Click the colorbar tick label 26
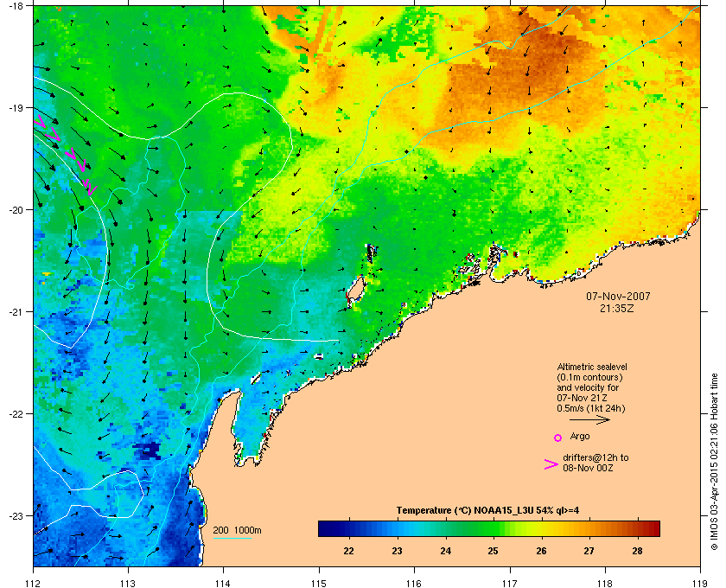Viewport: 726px width, 588px height. click(541, 551)
